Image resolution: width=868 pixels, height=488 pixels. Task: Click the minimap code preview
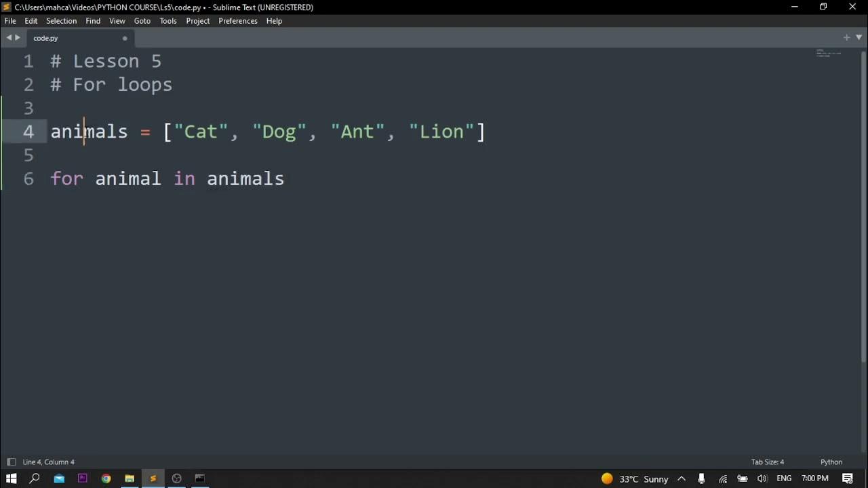(x=828, y=53)
